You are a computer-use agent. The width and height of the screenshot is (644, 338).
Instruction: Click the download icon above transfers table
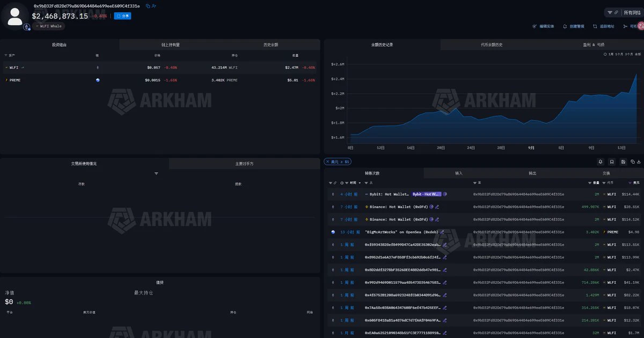[x=639, y=161]
